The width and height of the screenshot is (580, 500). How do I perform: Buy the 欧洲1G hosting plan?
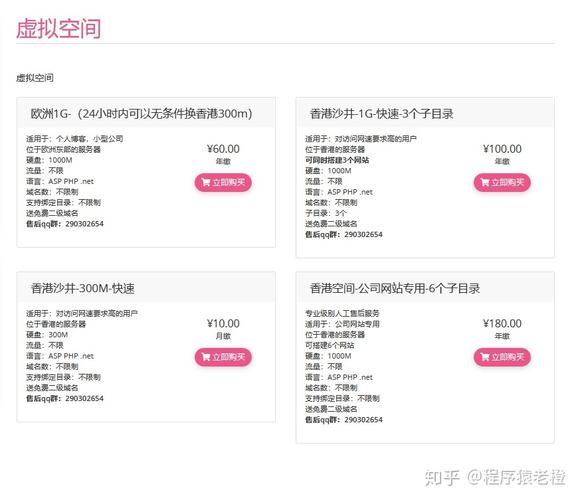click(x=223, y=182)
